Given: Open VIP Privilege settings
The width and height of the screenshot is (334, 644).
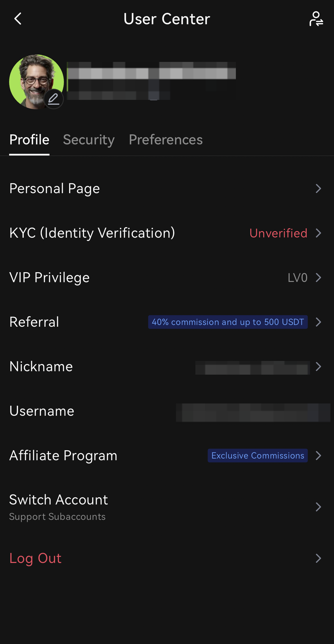Looking at the screenshot, I should 50,278.
